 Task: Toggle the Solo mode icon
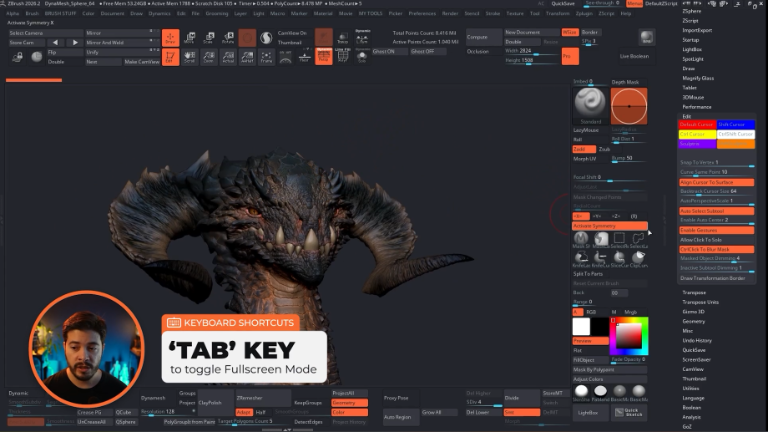[x=362, y=57]
